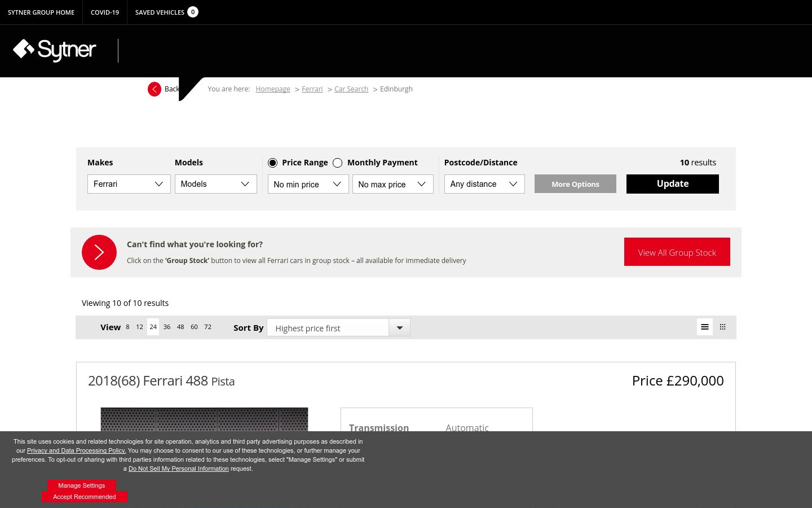This screenshot has height=508, width=812.
Task: Click the Price £290,000 text
Action: point(678,381)
